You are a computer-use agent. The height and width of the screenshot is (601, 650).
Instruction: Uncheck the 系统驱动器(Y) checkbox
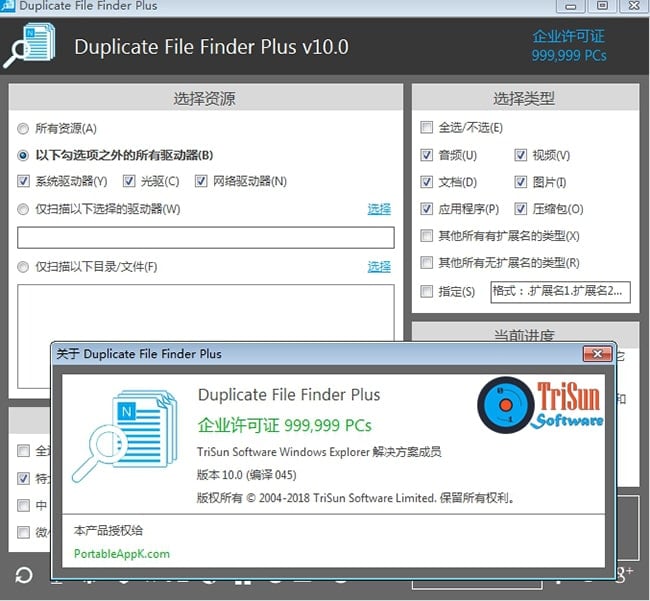click(x=23, y=181)
